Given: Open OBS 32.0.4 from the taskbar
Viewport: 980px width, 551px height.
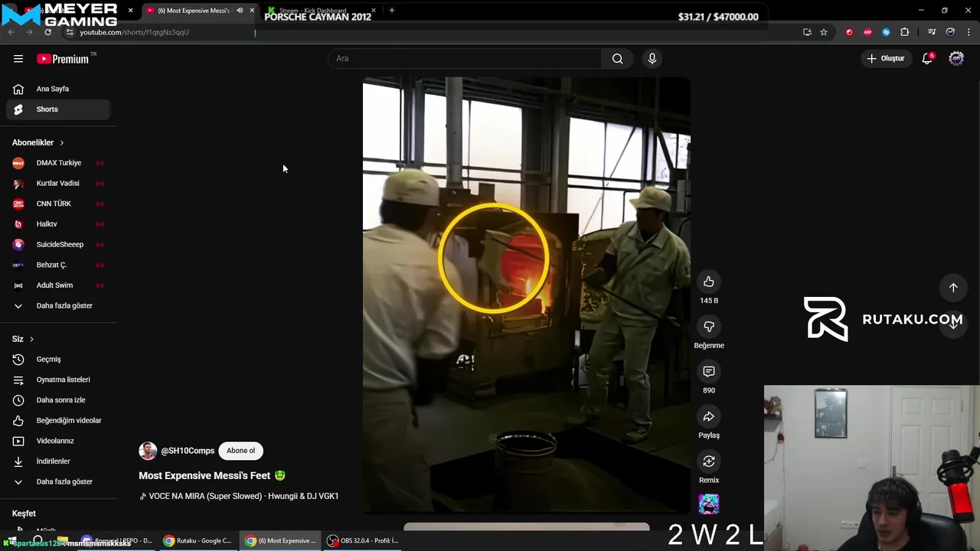Looking at the screenshot, I should (x=363, y=540).
